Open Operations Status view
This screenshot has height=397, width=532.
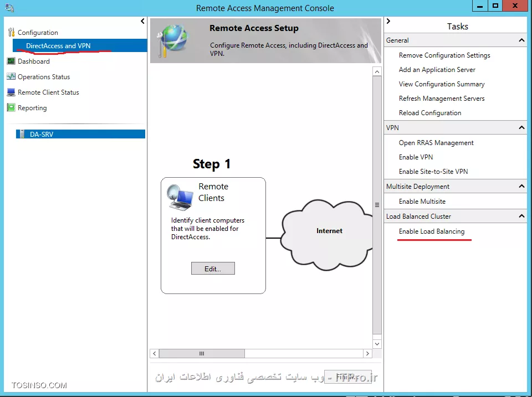(44, 77)
